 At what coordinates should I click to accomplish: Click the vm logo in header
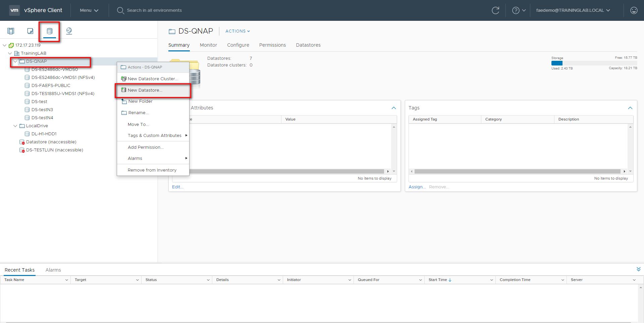pyautogui.click(x=14, y=10)
